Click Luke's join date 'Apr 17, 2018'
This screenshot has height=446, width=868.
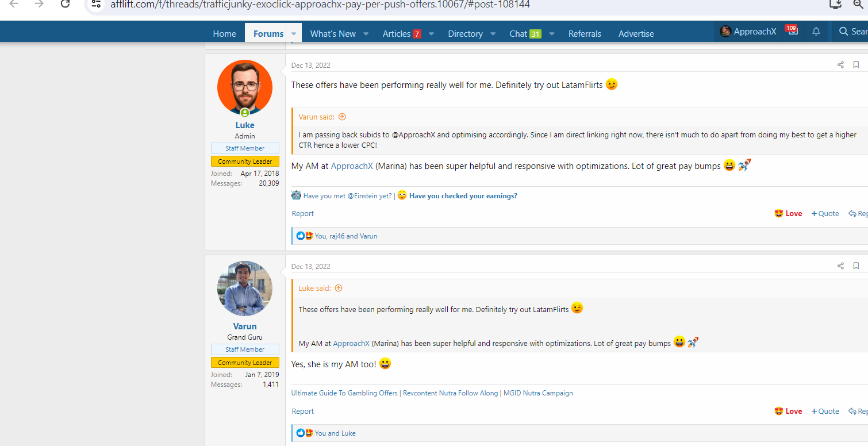pos(260,174)
